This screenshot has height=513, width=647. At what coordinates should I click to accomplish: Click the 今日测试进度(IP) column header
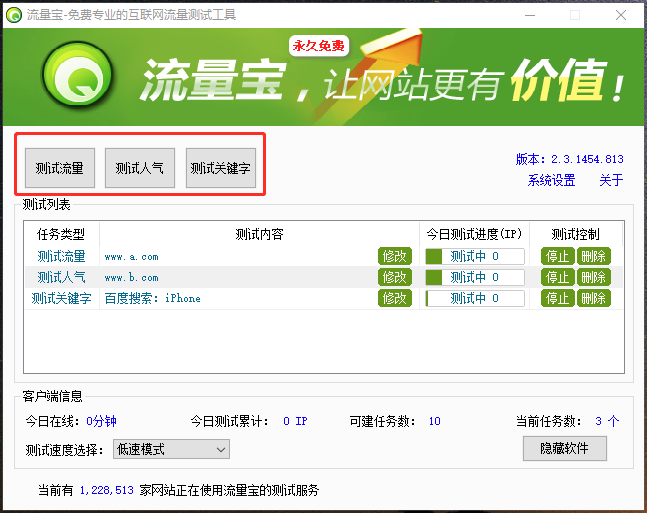click(474, 234)
